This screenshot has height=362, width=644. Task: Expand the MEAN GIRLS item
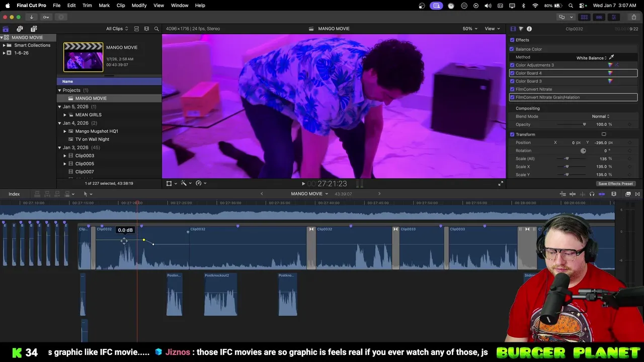coord(64,115)
